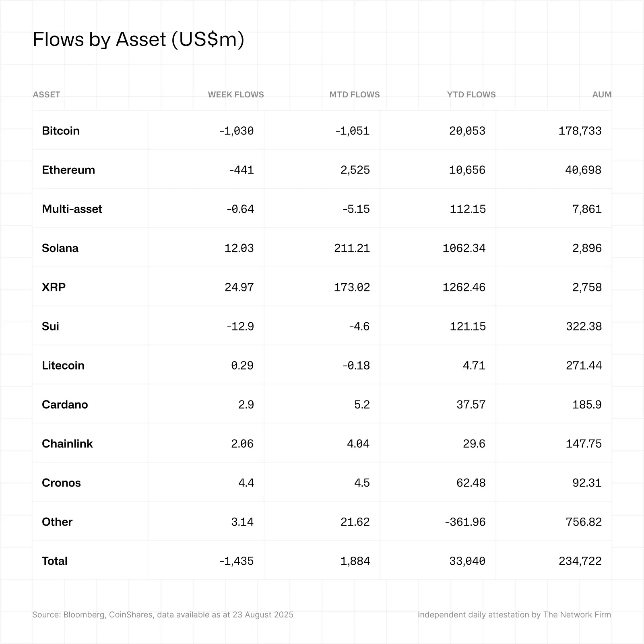Screen dimensions: 644x644
Task: Select the Litecoin row label
Action: pos(63,365)
